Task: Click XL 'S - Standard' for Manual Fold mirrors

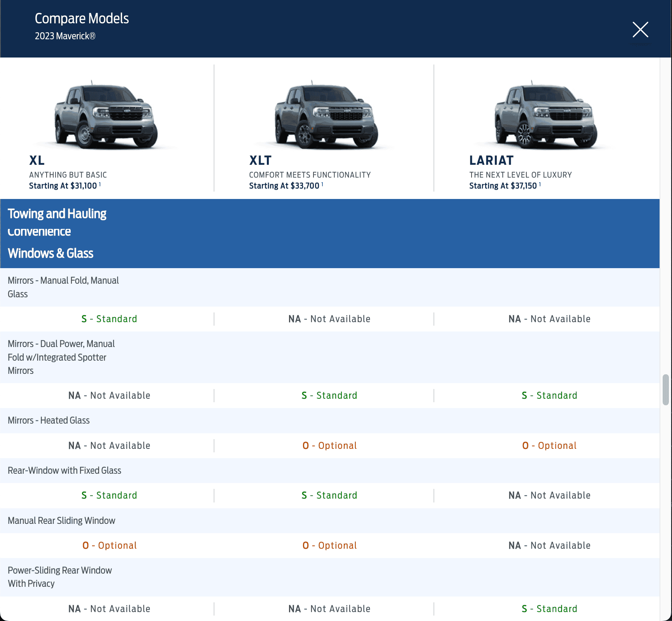Action: coord(109,319)
